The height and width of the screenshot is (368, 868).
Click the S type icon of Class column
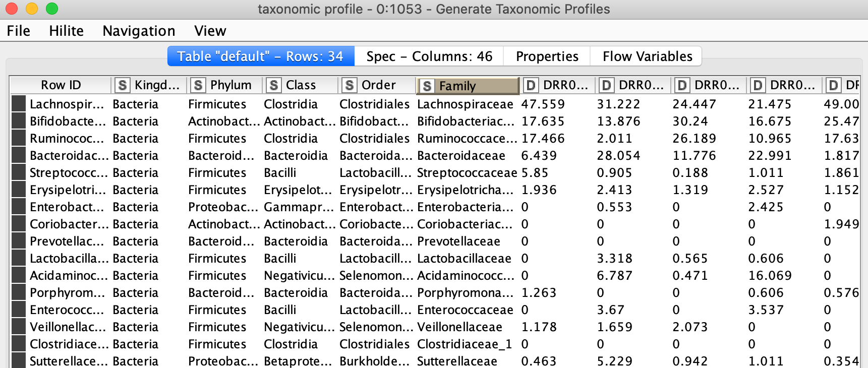tap(274, 85)
